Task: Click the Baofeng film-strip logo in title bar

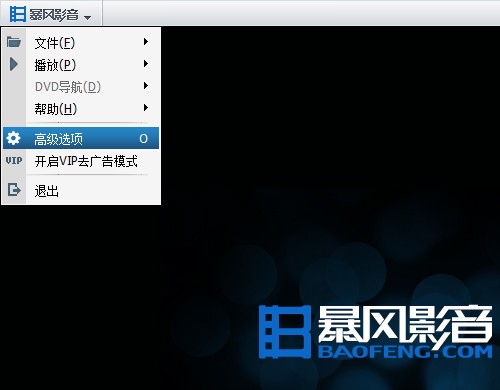Action: (x=17, y=14)
